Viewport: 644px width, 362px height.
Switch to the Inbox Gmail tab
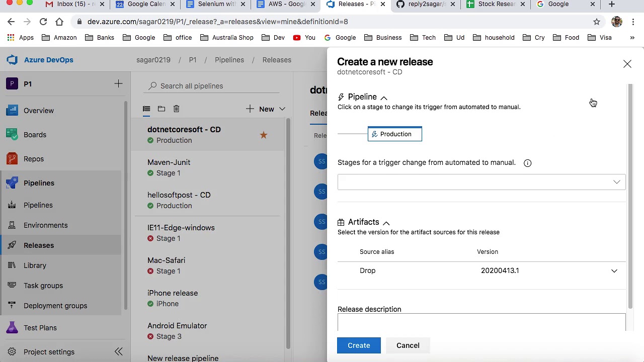[75, 4]
